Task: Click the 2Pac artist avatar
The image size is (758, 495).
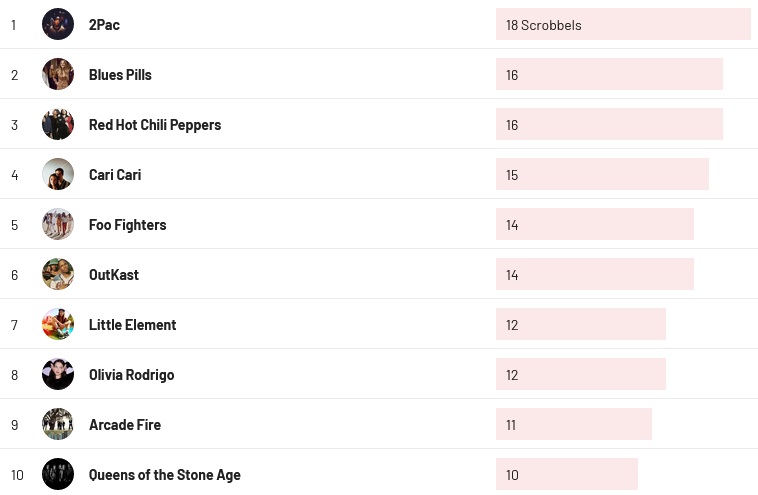Action: pos(58,24)
